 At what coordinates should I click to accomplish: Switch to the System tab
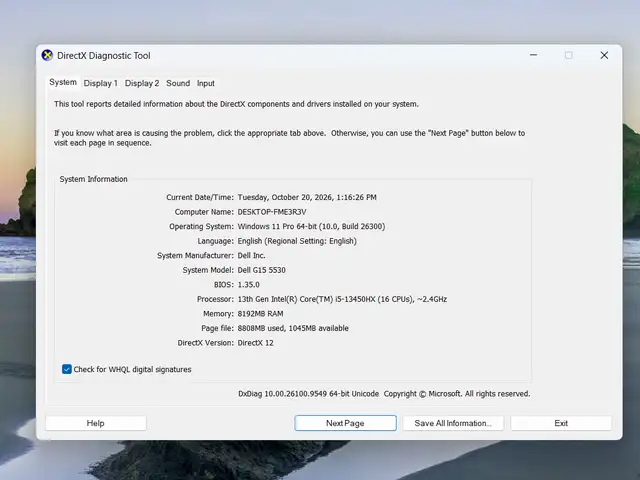pyautogui.click(x=63, y=82)
